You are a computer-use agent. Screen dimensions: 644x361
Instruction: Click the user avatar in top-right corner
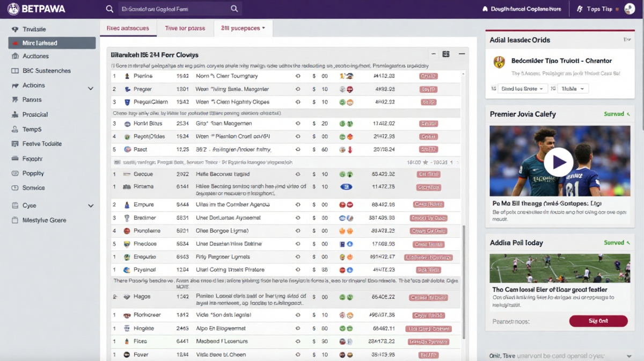tap(630, 9)
